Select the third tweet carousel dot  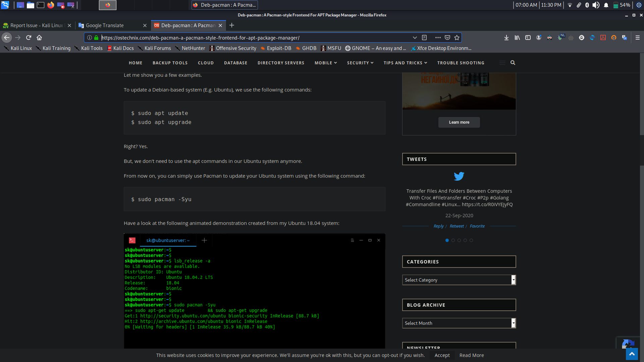coord(459,240)
